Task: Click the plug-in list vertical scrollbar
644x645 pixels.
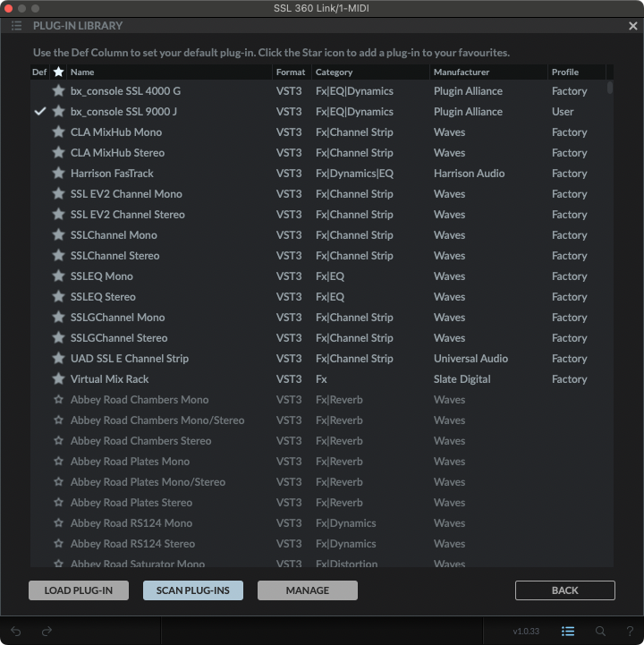Action: 611,88
